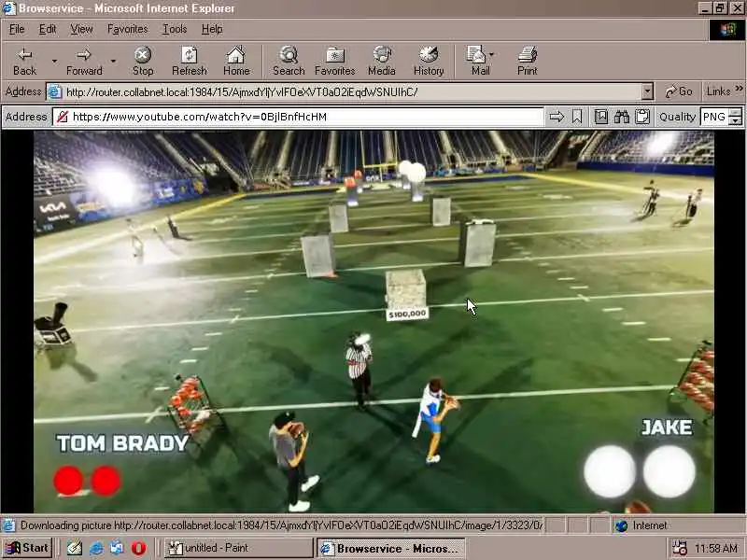Click the TOM BRADY name overlay
This screenshot has width=747, height=560.
pos(122,443)
